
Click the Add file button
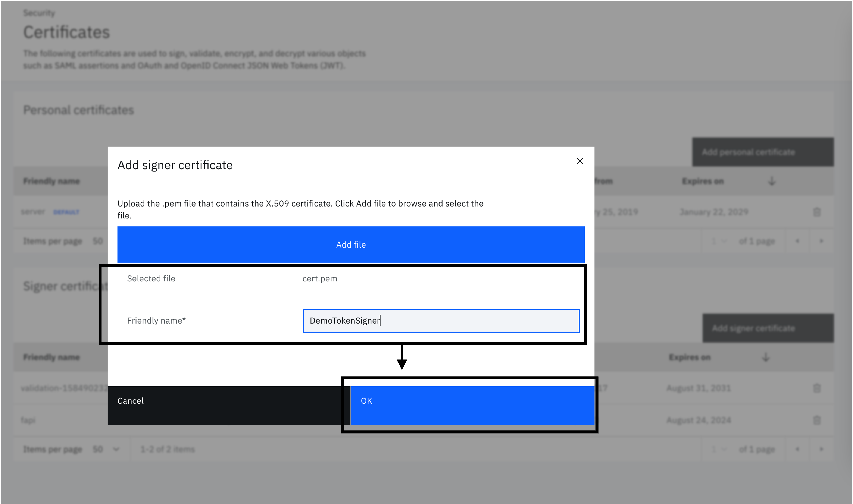(x=351, y=245)
